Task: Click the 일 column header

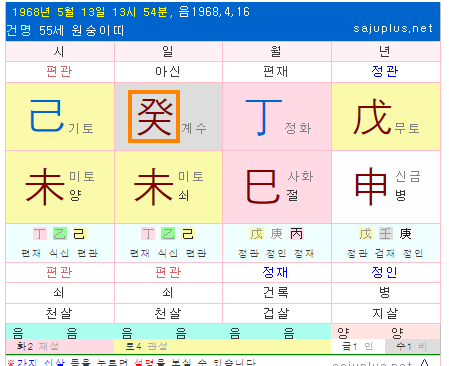Action: point(168,51)
